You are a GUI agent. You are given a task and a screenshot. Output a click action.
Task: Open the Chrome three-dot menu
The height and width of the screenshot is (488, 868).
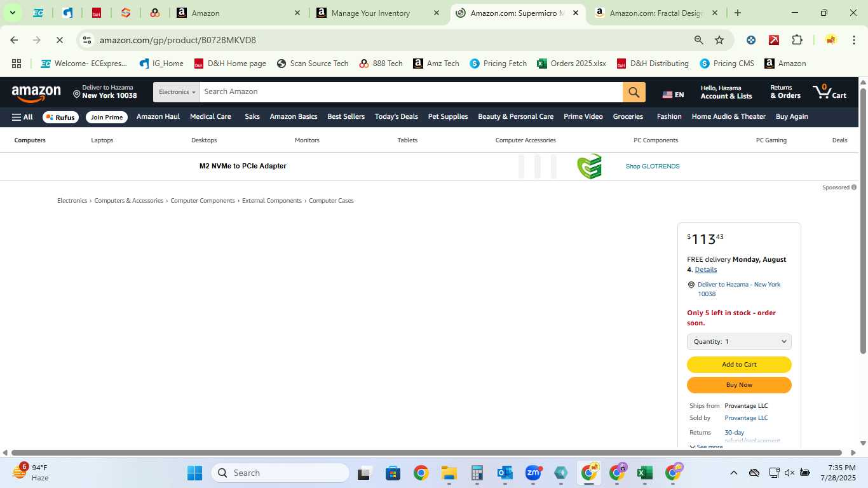point(854,40)
